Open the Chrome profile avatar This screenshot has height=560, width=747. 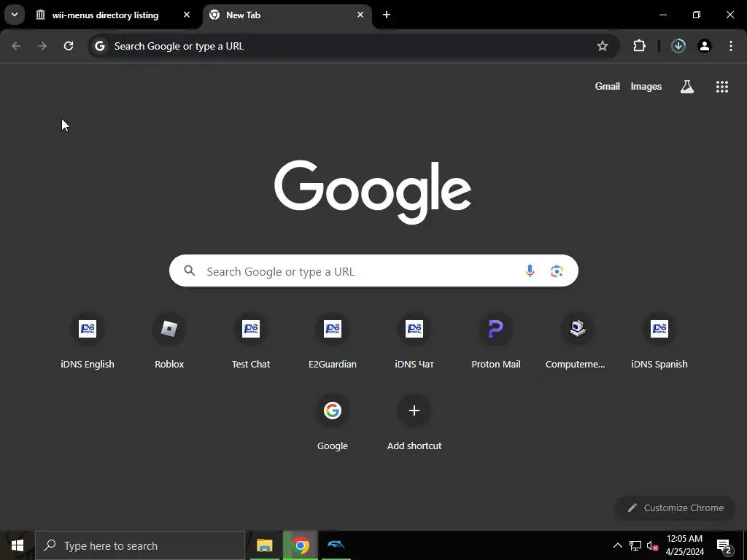point(704,46)
